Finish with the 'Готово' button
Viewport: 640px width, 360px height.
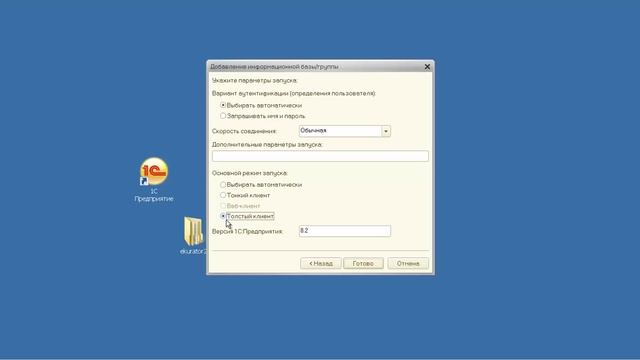(363, 264)
